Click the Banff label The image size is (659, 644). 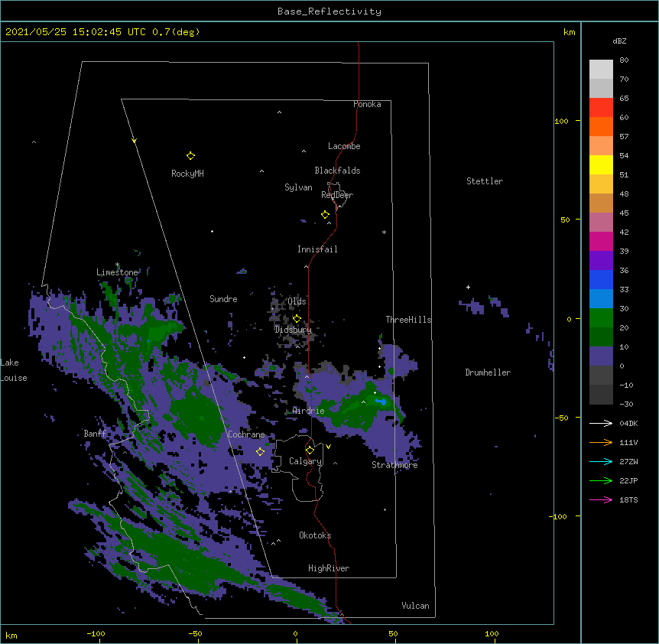pos(95,434)
